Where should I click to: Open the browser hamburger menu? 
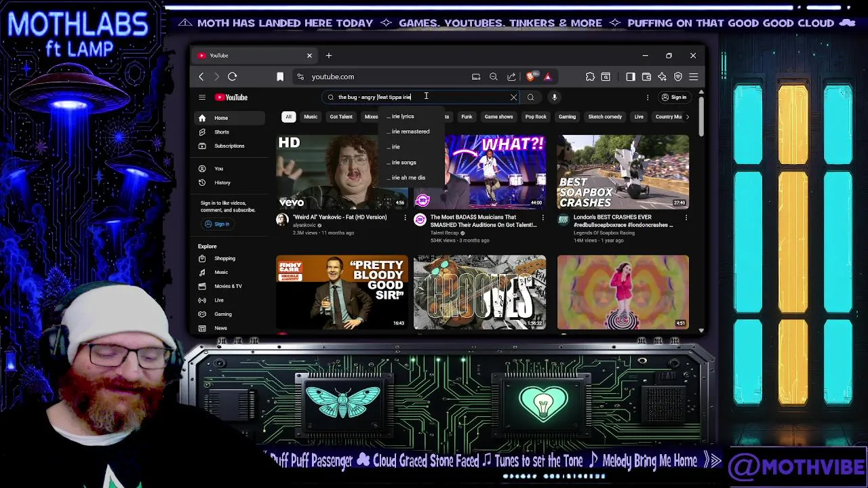tap(693, 77)
